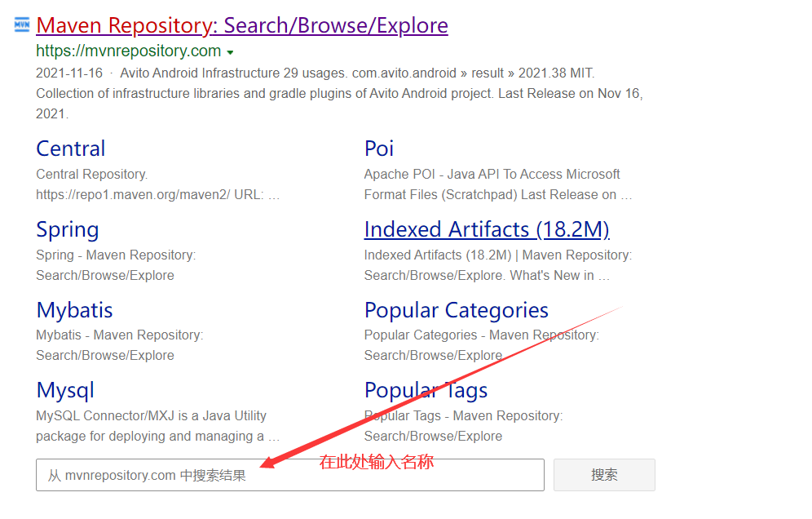Open the Indexed Artifacts (18.2M) sitelink
Viewport: 812px width, 519px height.
tap(487, 229)
